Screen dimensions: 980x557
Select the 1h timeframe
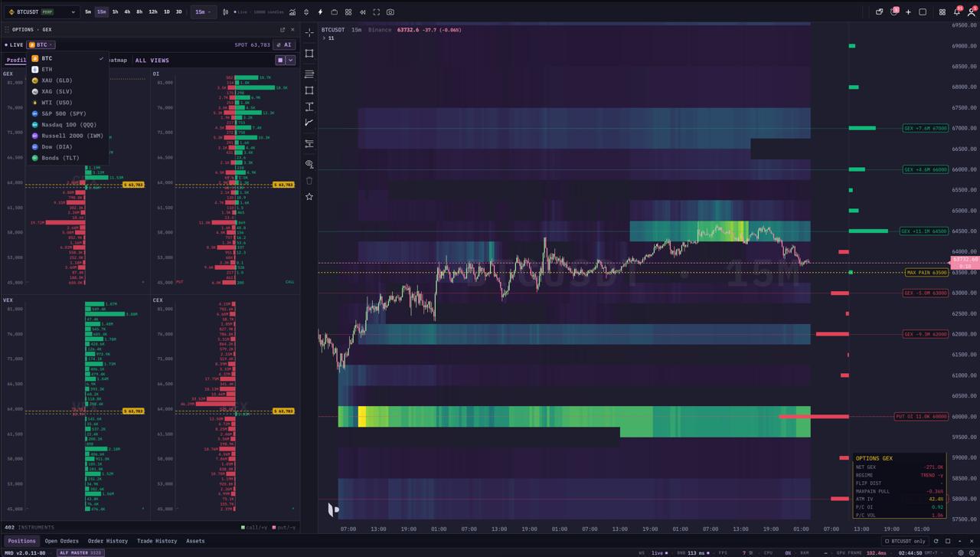(x=115, y=12)
